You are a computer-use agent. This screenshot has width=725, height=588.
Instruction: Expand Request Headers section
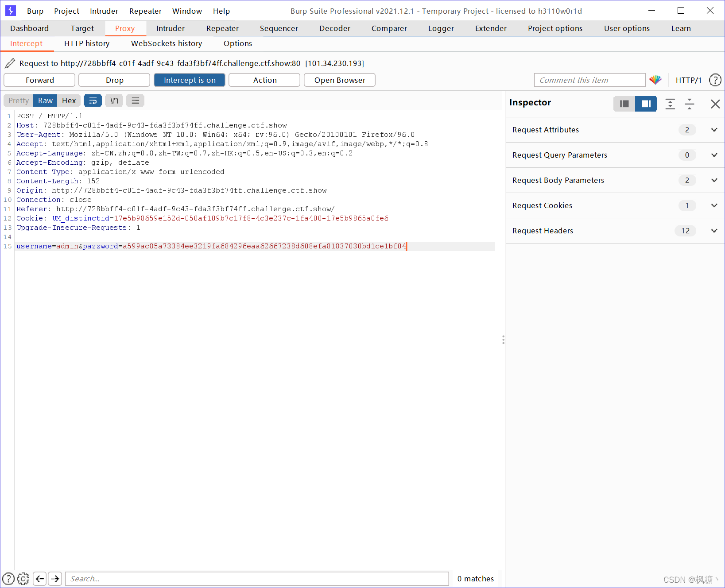click(x=615, y=231)
